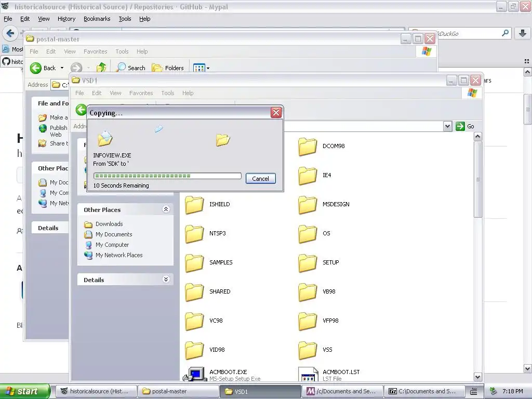Select the VB98 folder icon
The image size is (532, 399).
308,292
